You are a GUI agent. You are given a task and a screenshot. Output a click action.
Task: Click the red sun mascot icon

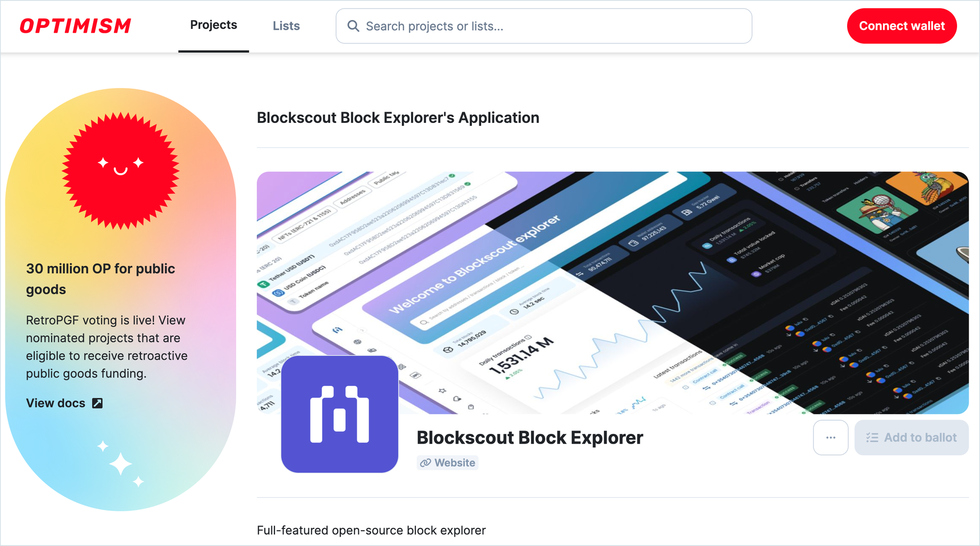coord(121,170)
